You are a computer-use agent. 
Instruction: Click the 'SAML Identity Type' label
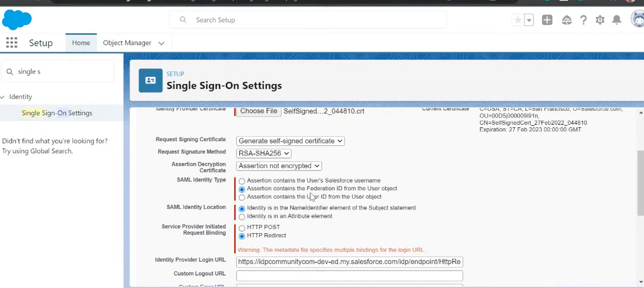pos(201,180)
